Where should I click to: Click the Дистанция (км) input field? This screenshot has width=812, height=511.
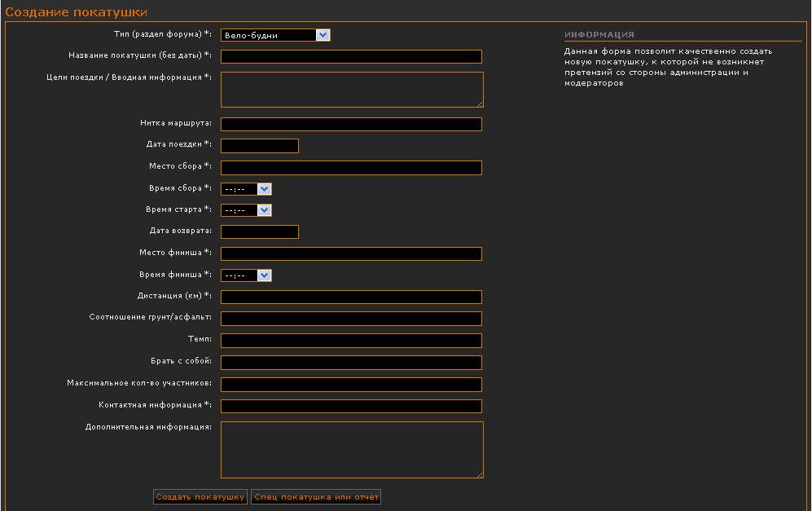(351, 297)
